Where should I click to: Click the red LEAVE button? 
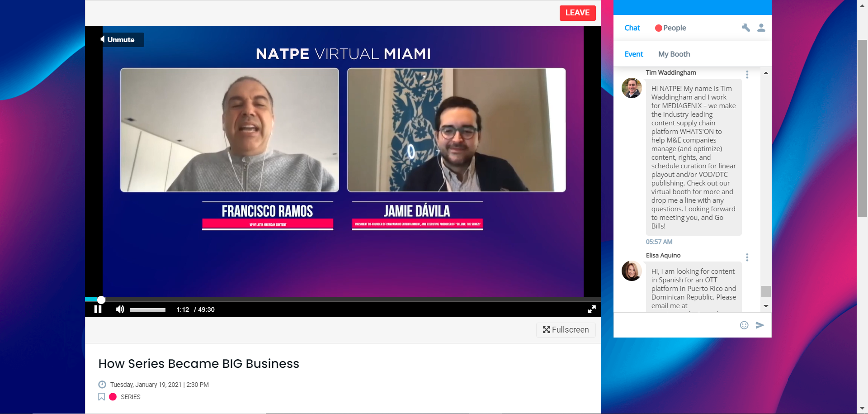(577, 13)
